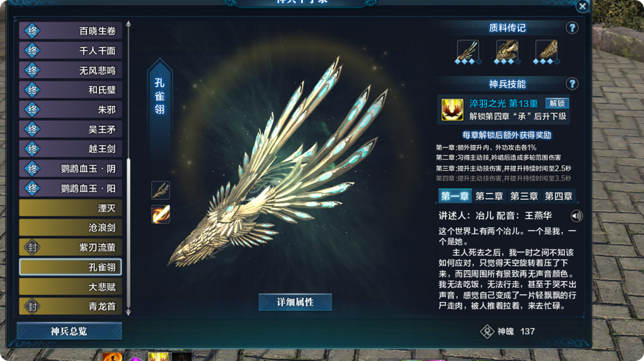Open the 神兵总览 overview button
The width and height of the screenshot is (644, 361).
[x=69, y=331]
